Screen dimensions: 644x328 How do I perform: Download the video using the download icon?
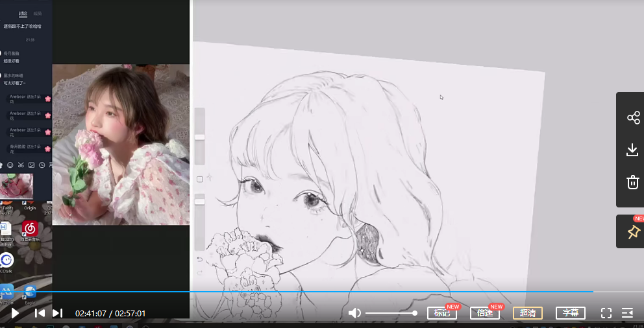(633, 150)
